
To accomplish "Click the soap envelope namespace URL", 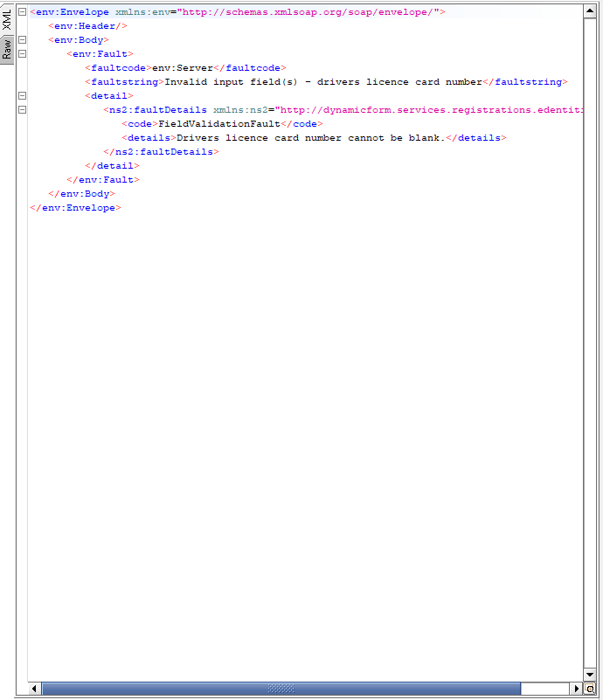I will click(x=308, y=12).
